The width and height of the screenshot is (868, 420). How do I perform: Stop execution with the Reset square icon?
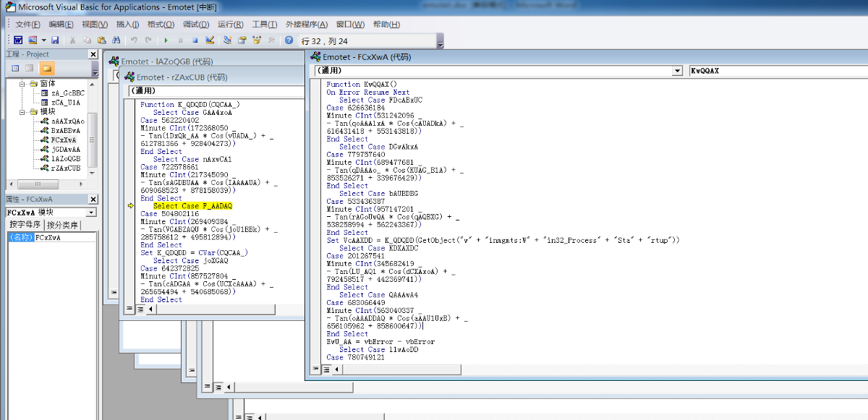coord(195,40)
